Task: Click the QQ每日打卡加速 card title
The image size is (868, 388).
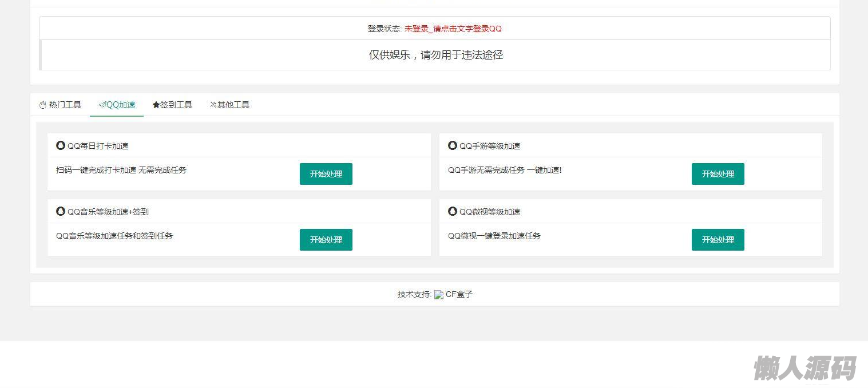Action: (x=98, y=146)
